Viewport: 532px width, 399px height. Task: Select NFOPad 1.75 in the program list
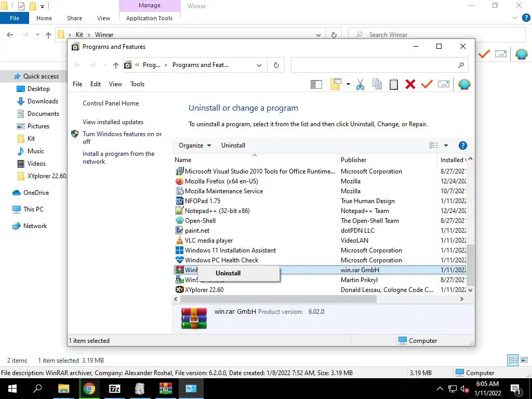tap(202, 201)
